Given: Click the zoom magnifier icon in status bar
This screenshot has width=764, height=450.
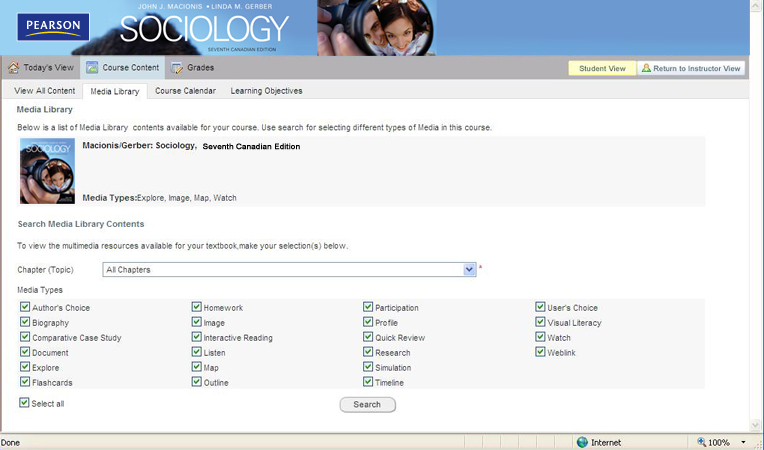Looking at the screenshot, I should tap(701, 442).
